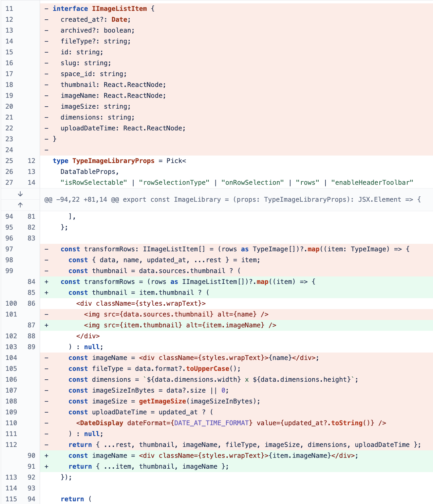Click removed 'return { ...rest, thumbnail' line

(x=237, y=445)
